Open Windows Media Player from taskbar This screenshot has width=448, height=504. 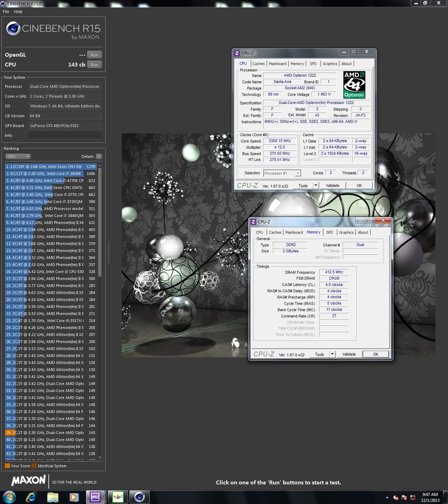click(x=74, y=497)
